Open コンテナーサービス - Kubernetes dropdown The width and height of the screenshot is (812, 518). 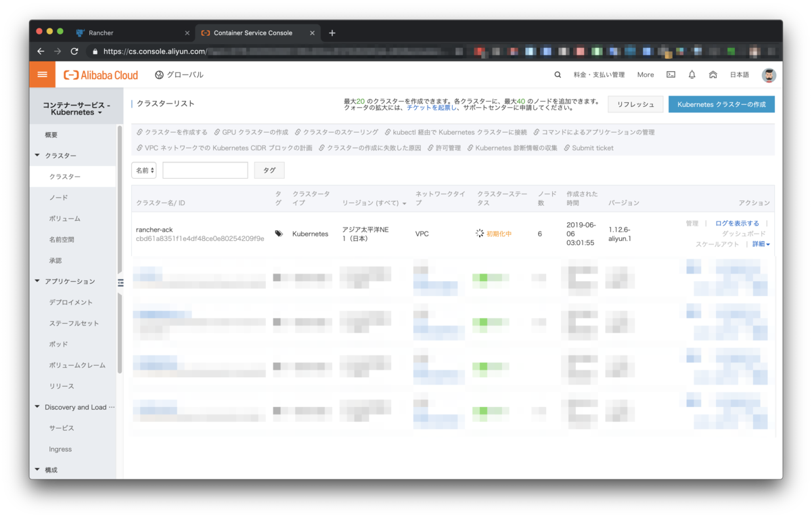click(x=76, y=108)
